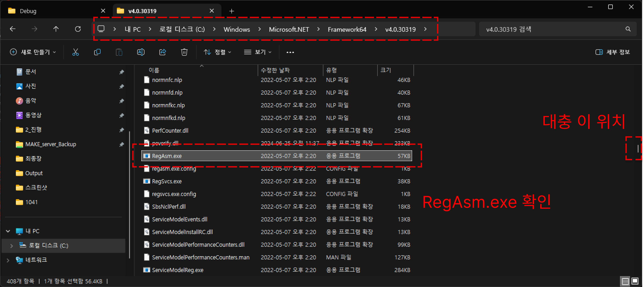The width and height of the screenshot is (644, 287).
Task: Switch to details list view in status bar
Action: tap(625, 281)
